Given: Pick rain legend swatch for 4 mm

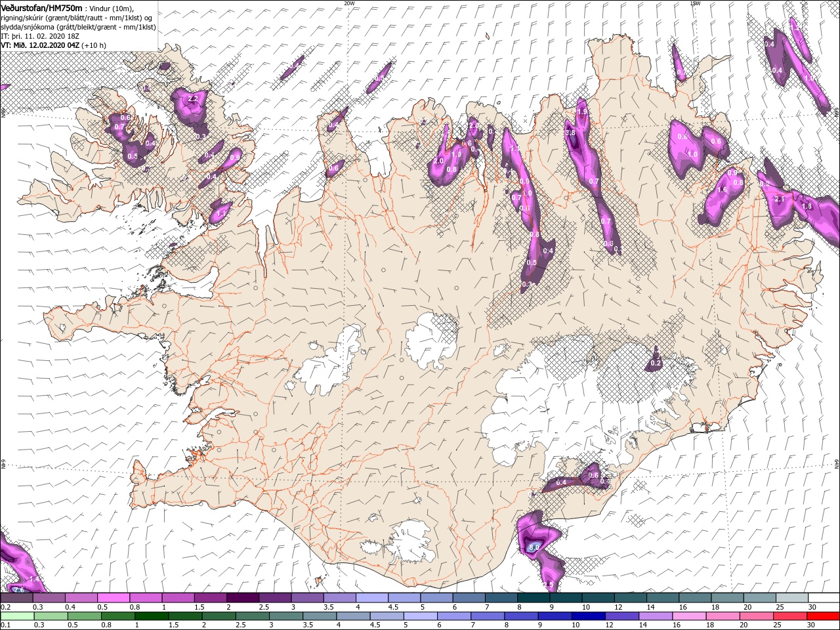Looking at the screenshot, I should [x=353, y=616].
